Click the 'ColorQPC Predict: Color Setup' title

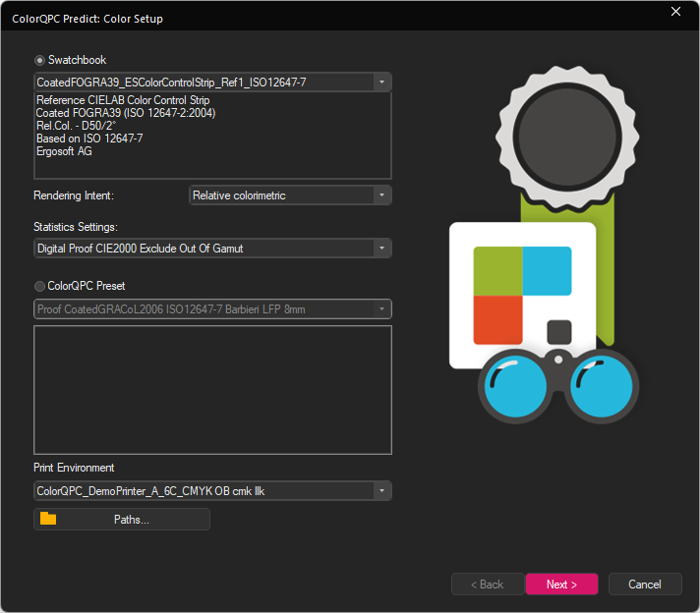tap(87, 19)
